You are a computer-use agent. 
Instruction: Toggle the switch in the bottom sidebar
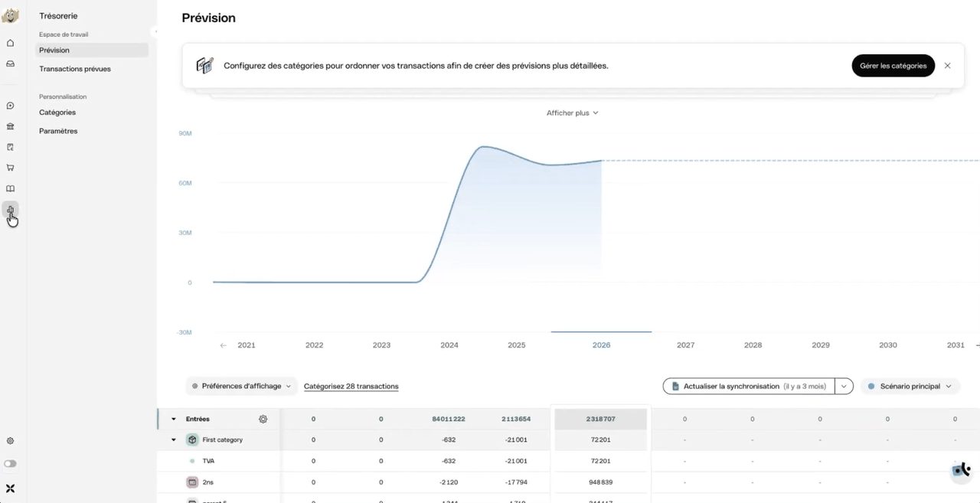click(x=11, y=464)
